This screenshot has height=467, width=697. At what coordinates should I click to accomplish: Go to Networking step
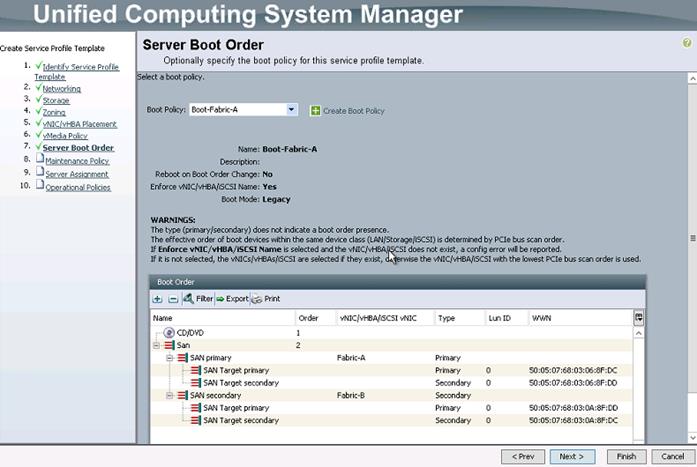pyautogui.click(x=61, y=88)
